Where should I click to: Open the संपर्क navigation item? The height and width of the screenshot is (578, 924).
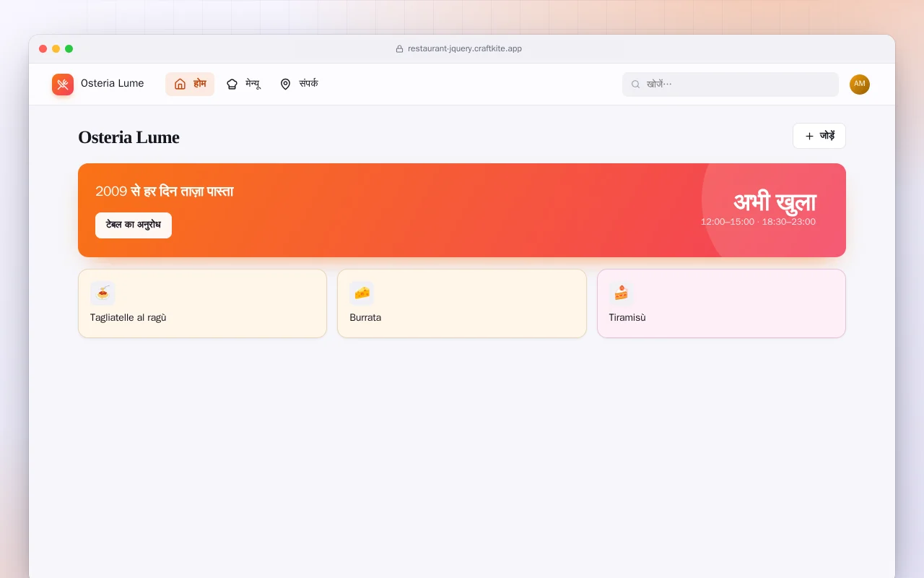coord(299,84)
